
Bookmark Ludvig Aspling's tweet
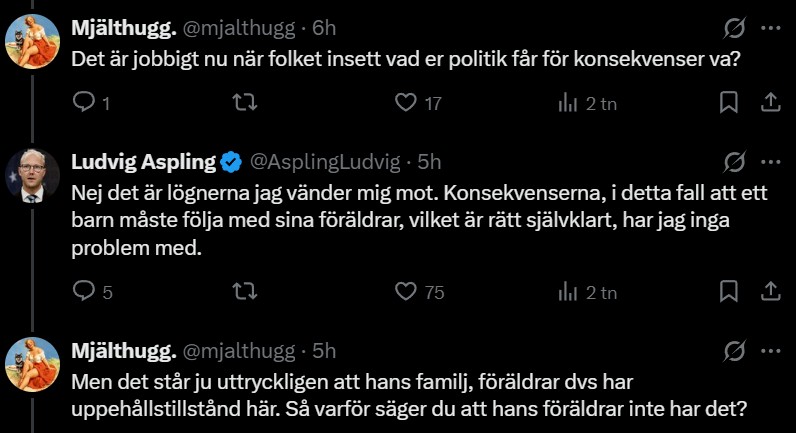[729, 292]
